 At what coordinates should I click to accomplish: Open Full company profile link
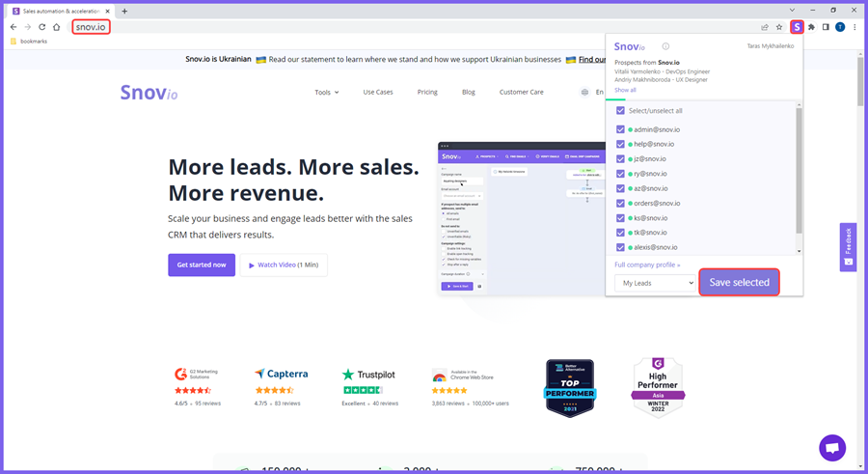[x=647, y=265]
